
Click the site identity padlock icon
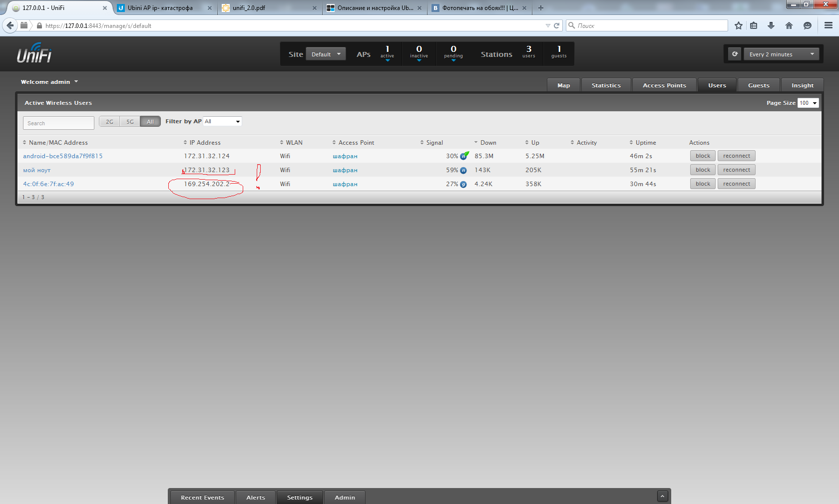39,25
